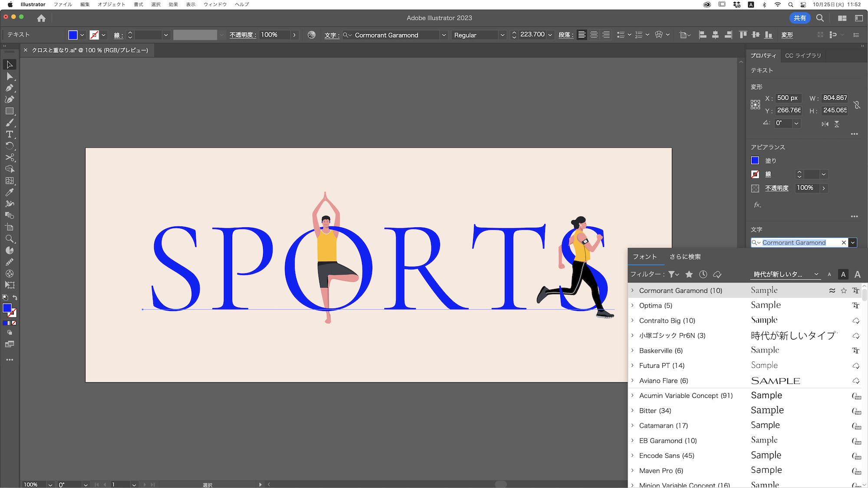The image size is (868, 488).
Task: Select the Pie Graph tool
Action: (x=10, y=250)
